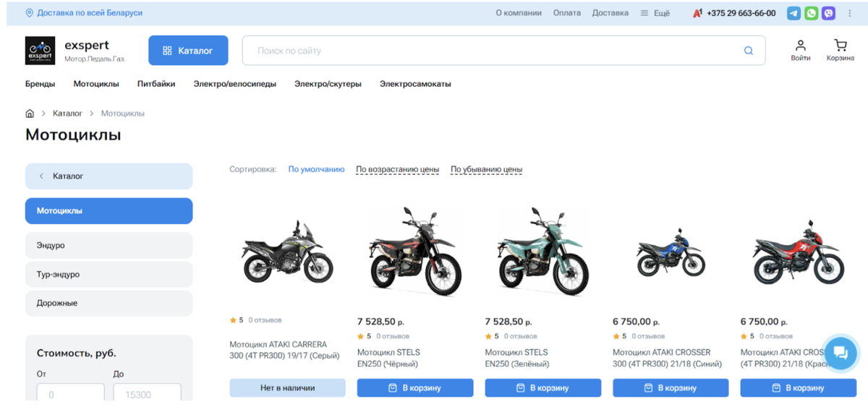
Task: Click the Каталог breadcrumb link
Action: [67, 113]
